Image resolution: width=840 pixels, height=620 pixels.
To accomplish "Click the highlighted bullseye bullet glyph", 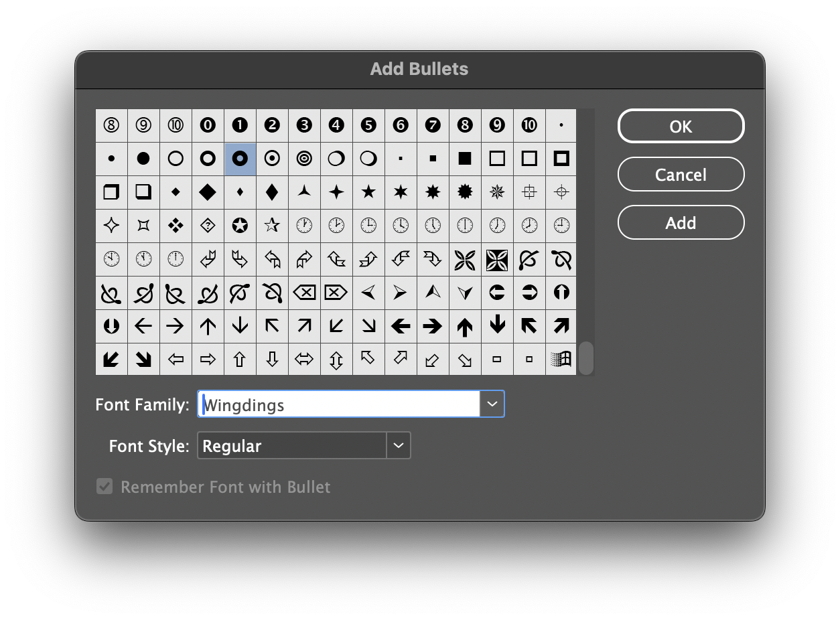I will coord(240,159).
